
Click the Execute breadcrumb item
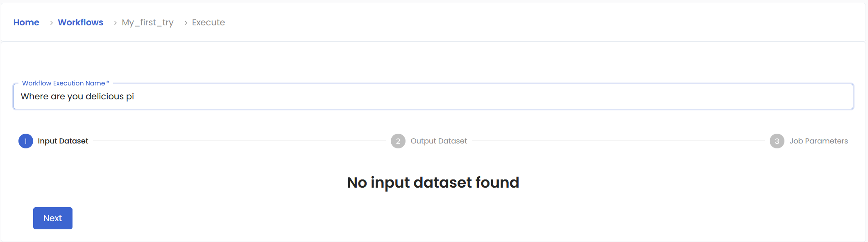(x=208, y=22)
